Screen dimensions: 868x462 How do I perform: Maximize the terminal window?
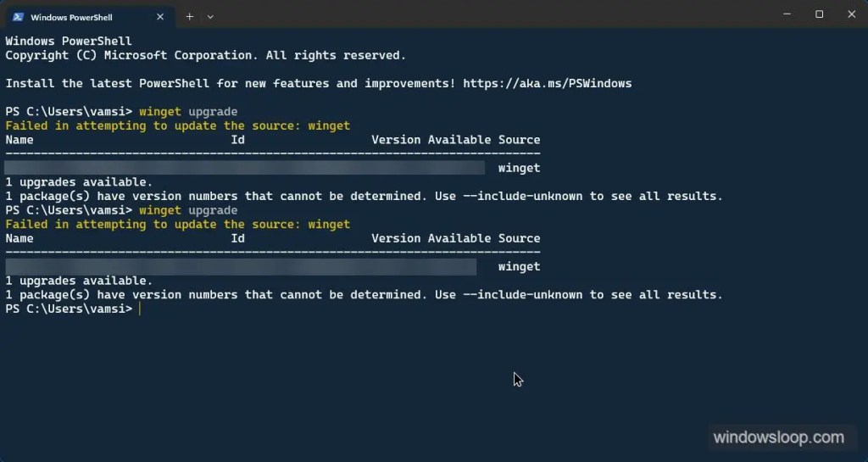pyautogui.click(x=820, y=14)
